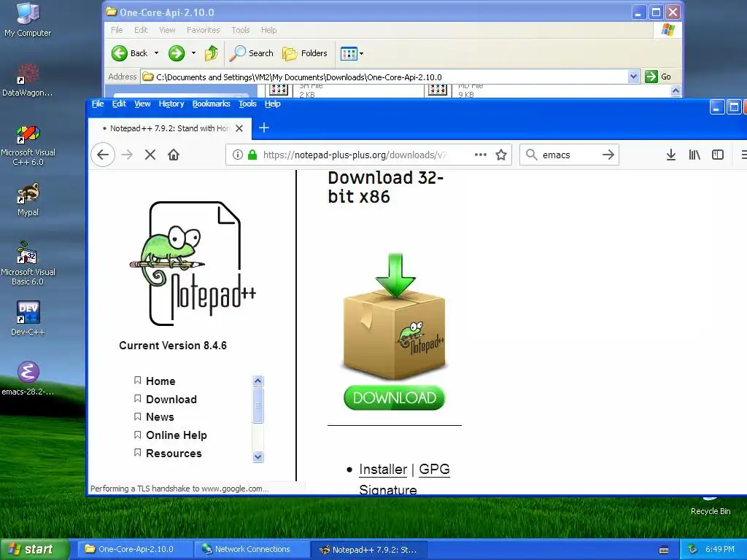Click down arrow of site menu scrollbar
The width and height of the screenshot is (747, 560).
[x=258, y=456]
